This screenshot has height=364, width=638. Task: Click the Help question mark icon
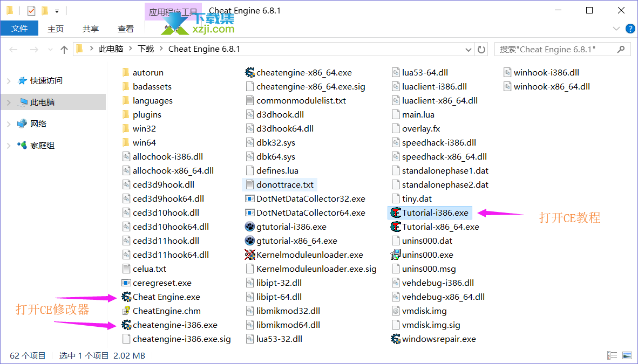(630, 29)
